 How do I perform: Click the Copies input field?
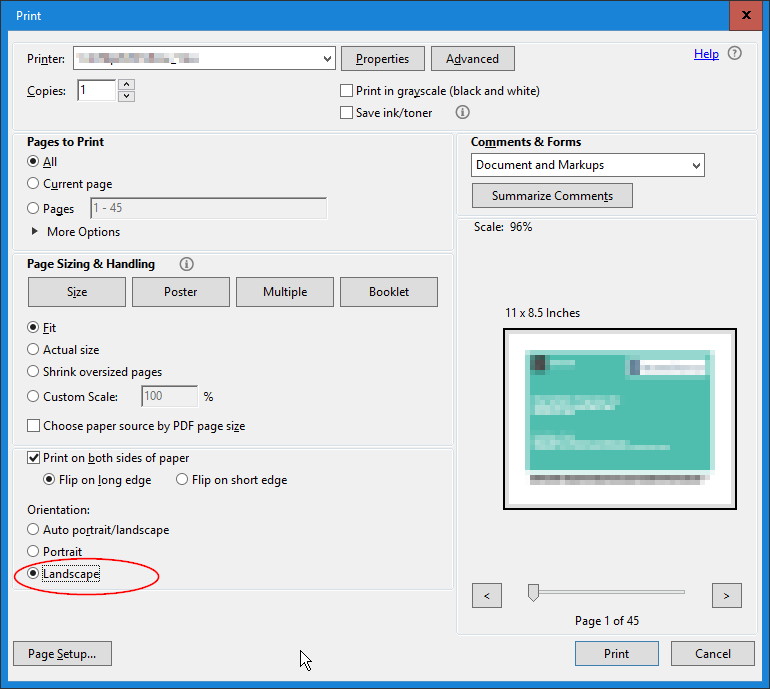97,90
